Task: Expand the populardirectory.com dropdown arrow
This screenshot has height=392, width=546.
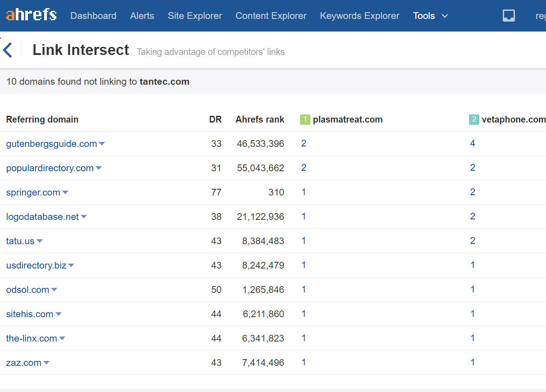Action: point(99,168)
